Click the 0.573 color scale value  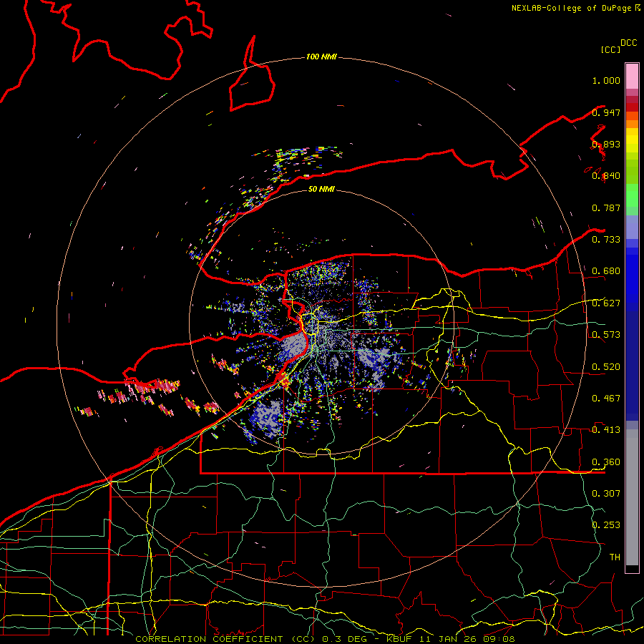(606, 335)
